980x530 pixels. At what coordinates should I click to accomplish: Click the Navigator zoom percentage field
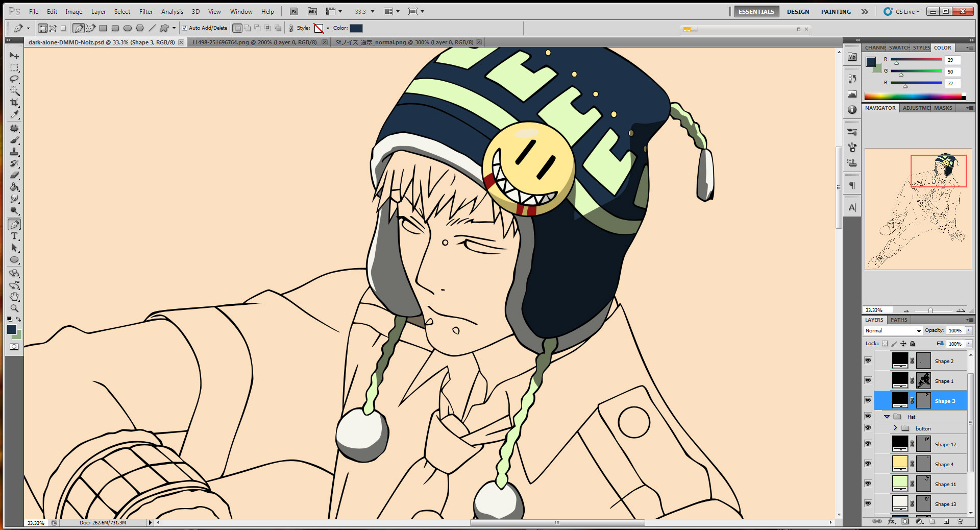[x=877, y=310]
